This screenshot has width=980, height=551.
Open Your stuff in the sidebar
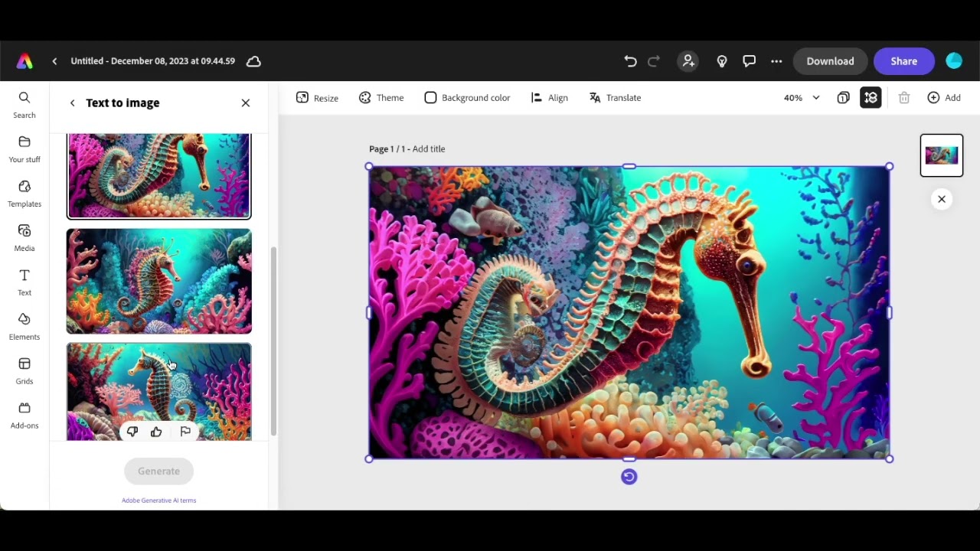pos(24,149)
